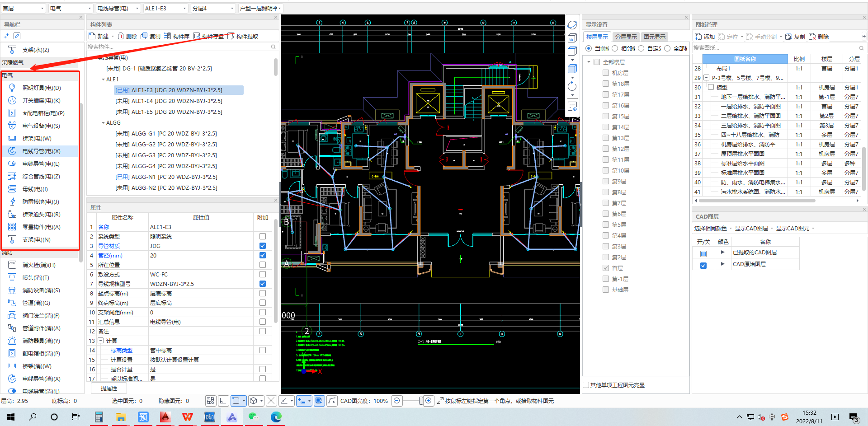Select 阀门法兰(消)(F) component type
Image resolution: width=868 pixels, height=426 pixels.
point(42,315)
